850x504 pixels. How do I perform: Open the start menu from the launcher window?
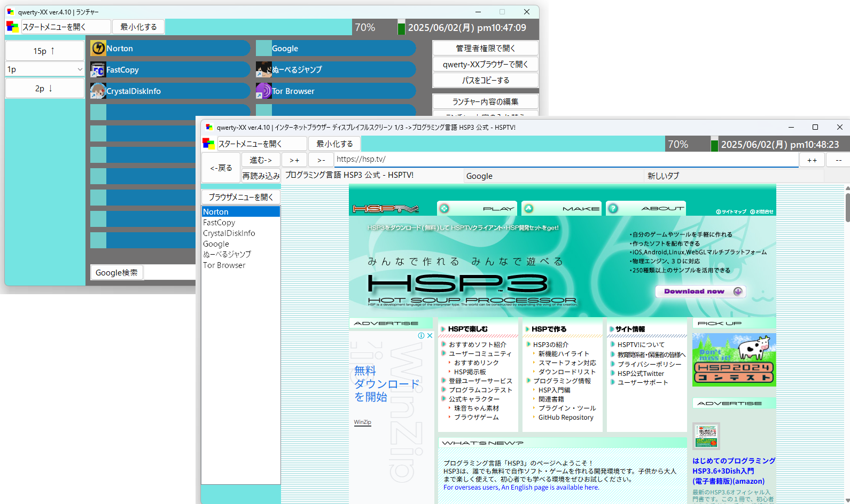tap(66, 27)
